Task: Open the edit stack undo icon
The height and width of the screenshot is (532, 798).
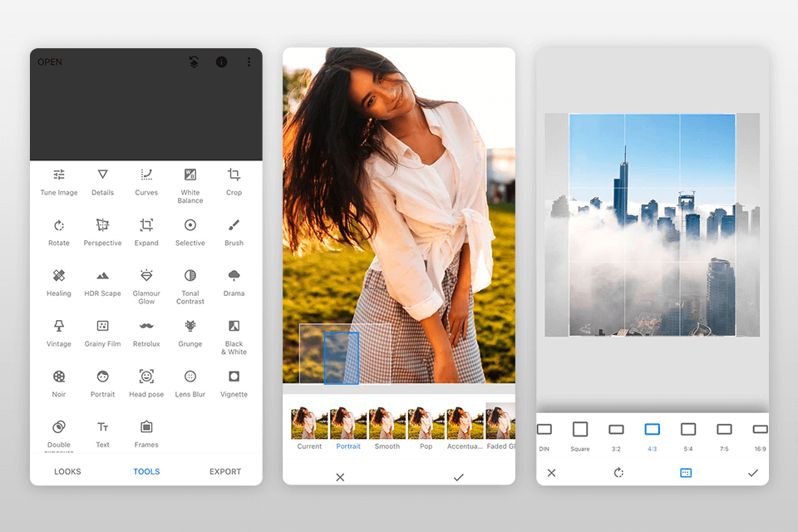Action: [194, 62]
